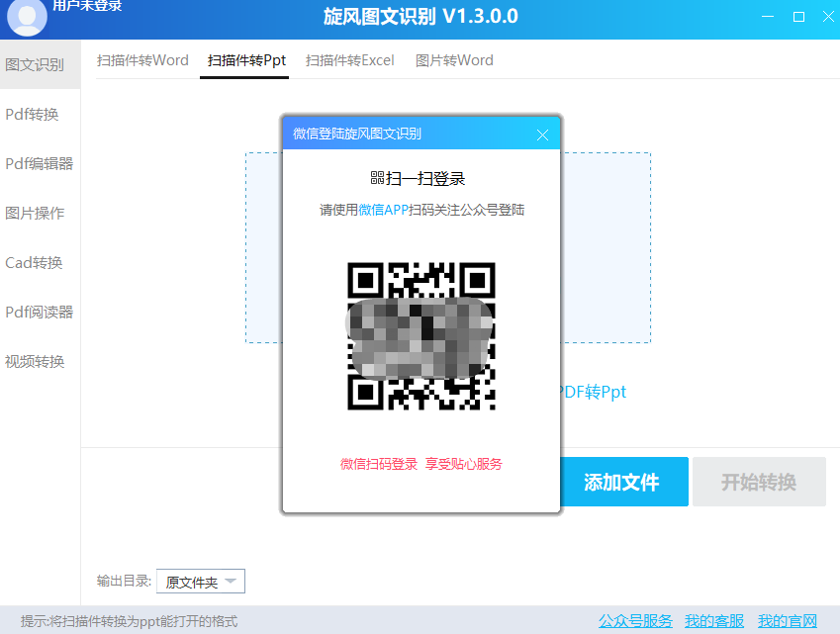Image resolution: width=840 pixels, height=634 pixels.
Task: Open the 图文识别 section in the sidebar
Action: coord(37,64)
